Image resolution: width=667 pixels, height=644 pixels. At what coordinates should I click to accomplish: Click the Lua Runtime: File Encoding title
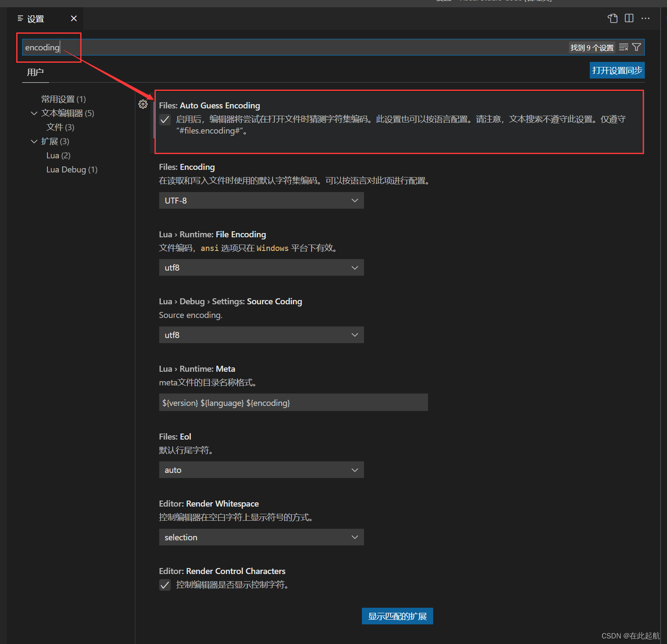(x=213, y=234)
